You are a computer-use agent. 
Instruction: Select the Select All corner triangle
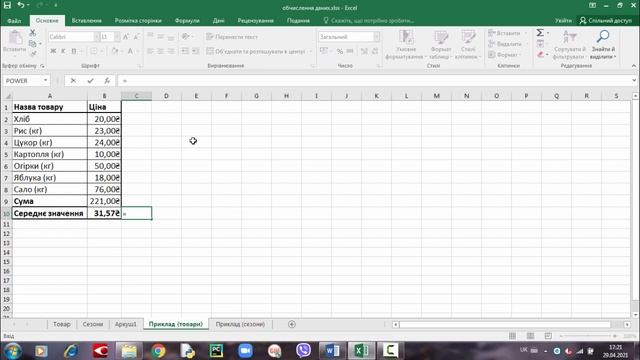(7, 96)
